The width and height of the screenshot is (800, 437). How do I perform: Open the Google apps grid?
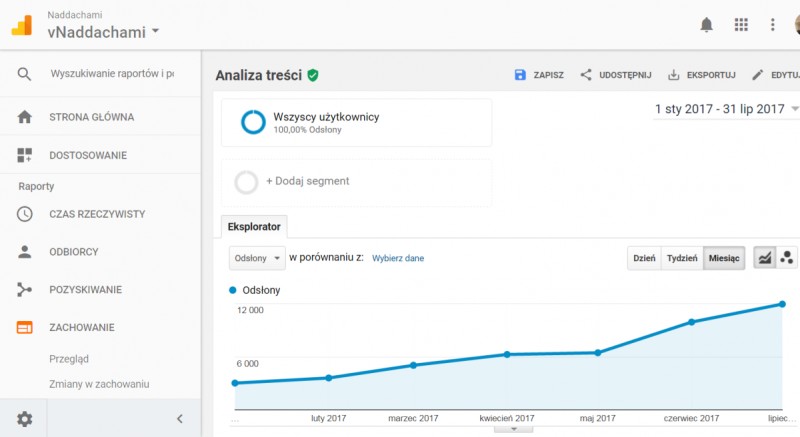click(x=741, y=24)
